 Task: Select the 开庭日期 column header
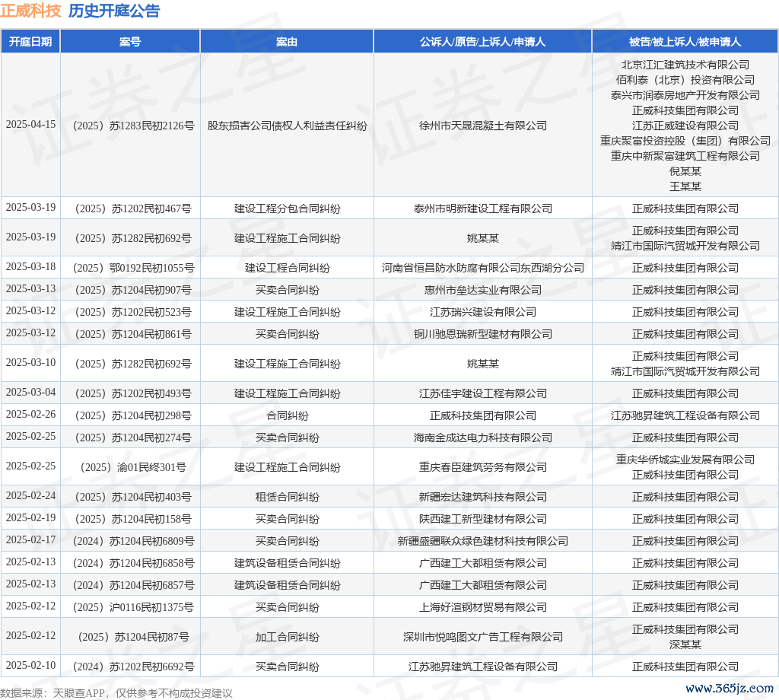tap(30, 42)
